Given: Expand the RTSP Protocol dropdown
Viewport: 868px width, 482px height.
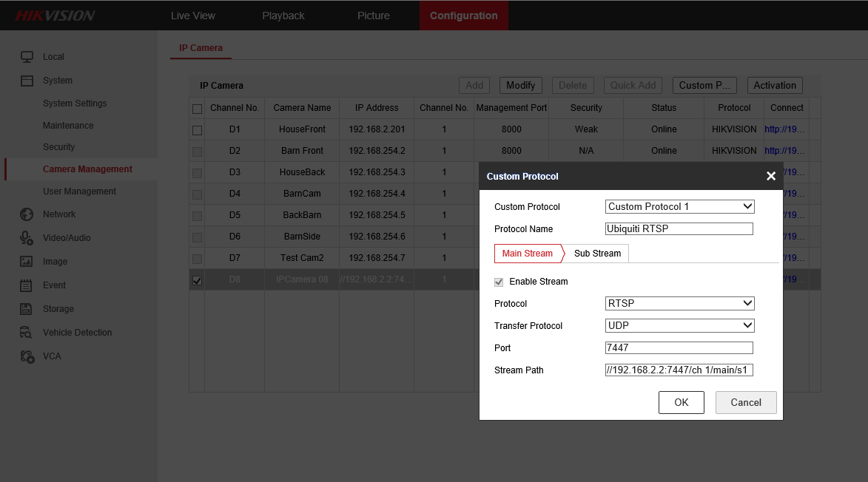Looking at the screenshot, I should [x=679, y=303].
